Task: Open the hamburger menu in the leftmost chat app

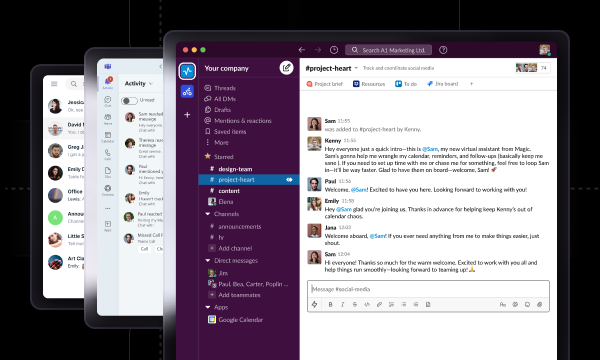Action: tap(54, 83)
